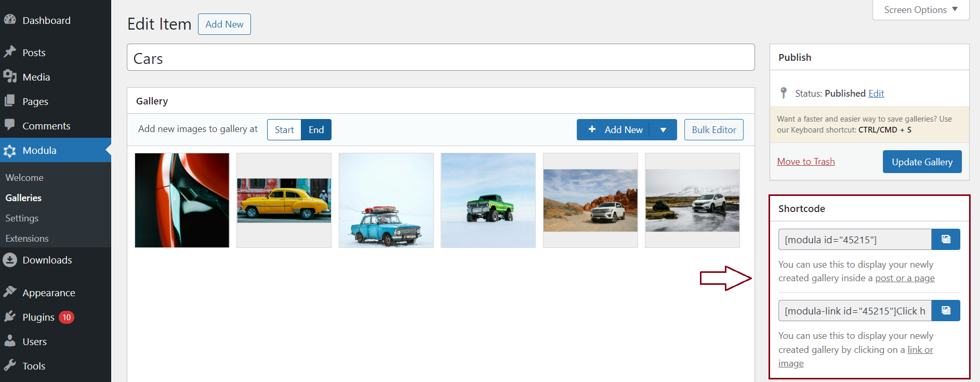Go to Plugins in sidebar
Screen dimensions: 980x382
tap(38, 317)
